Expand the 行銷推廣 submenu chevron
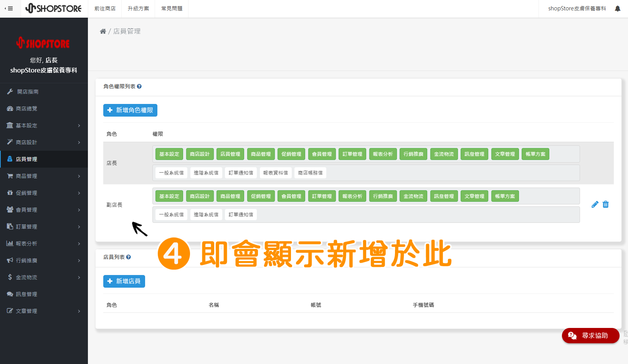Viewport: 628px width, 364px height. pos(79,260)
